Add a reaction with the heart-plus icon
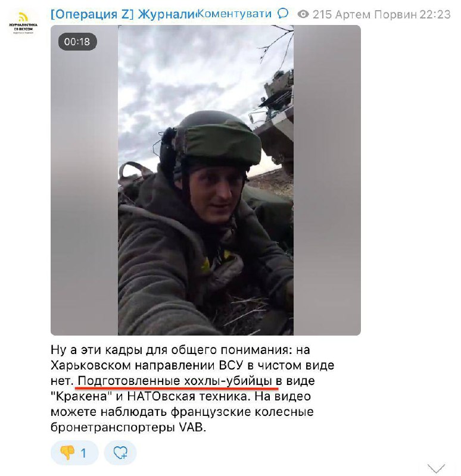 click(x=120, y=453)
